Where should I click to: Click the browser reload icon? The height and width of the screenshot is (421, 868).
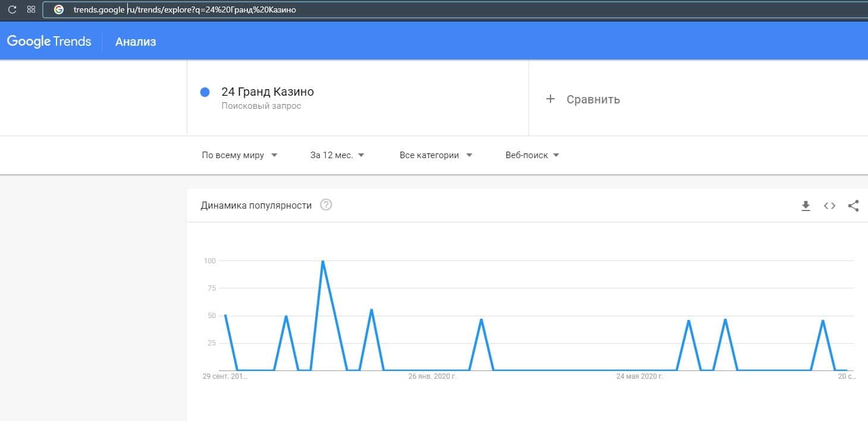pos(12,10)
